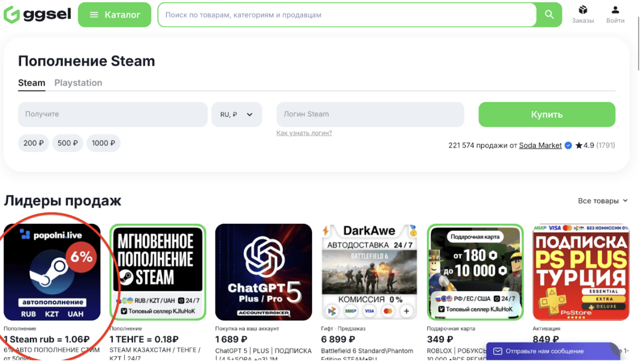Image resolution: width=644 pixels, height=362 pixels.
Task: Focus the product search field
Action: pyautogui.click(x=347, y=15)
